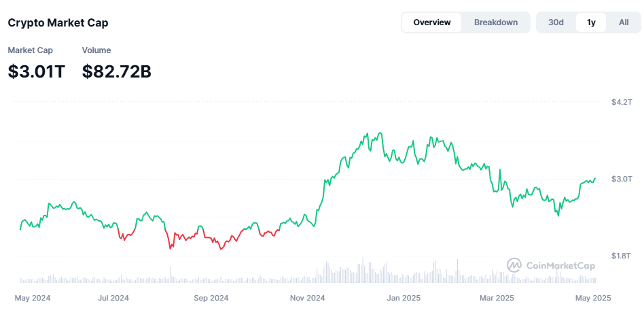Select the 1y time range
Image resolution: width=644 pixels, height=321 pixels.
click(591, 22)
